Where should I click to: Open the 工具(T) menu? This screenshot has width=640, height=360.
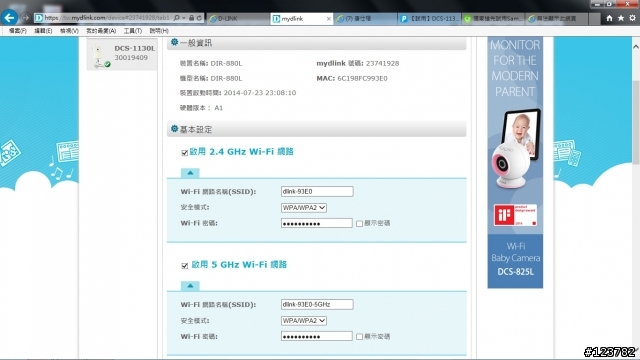133,31
